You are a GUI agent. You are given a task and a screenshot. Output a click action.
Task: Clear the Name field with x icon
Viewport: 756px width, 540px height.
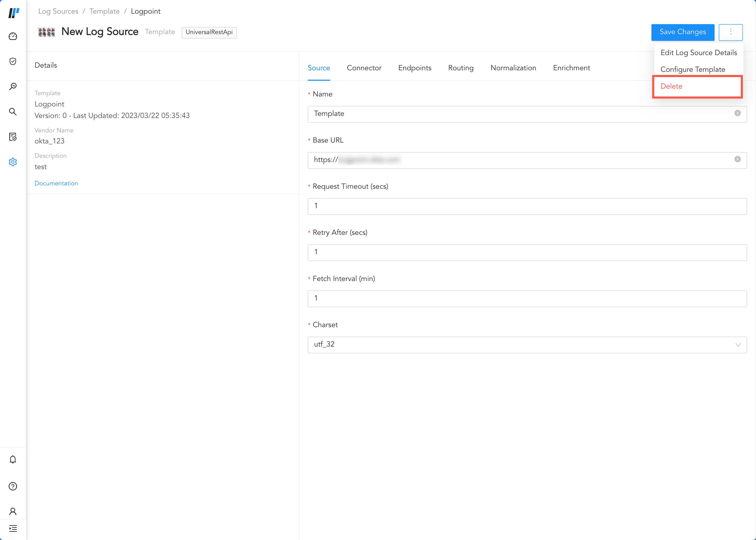click(737, 113)
